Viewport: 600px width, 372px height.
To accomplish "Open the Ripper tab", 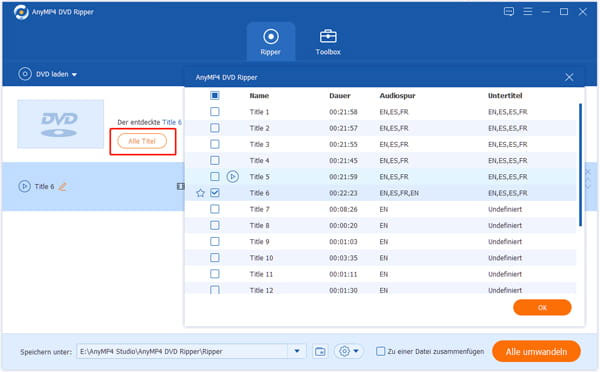I will (x=271, y=42).
